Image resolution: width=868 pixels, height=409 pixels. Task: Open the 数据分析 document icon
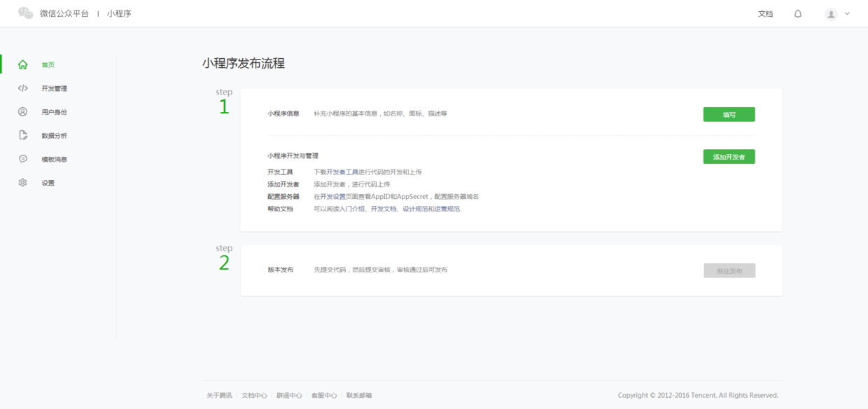23,135
